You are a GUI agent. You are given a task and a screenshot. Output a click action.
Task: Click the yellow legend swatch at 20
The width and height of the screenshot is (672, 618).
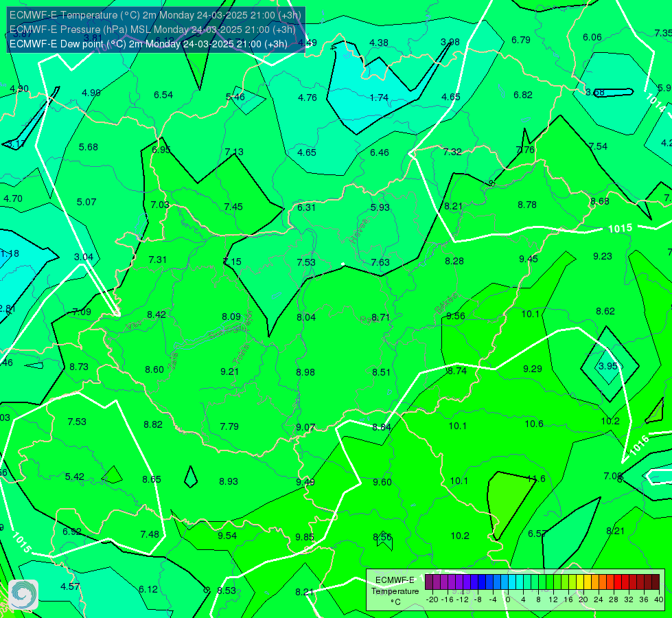(x=580, y=582)
